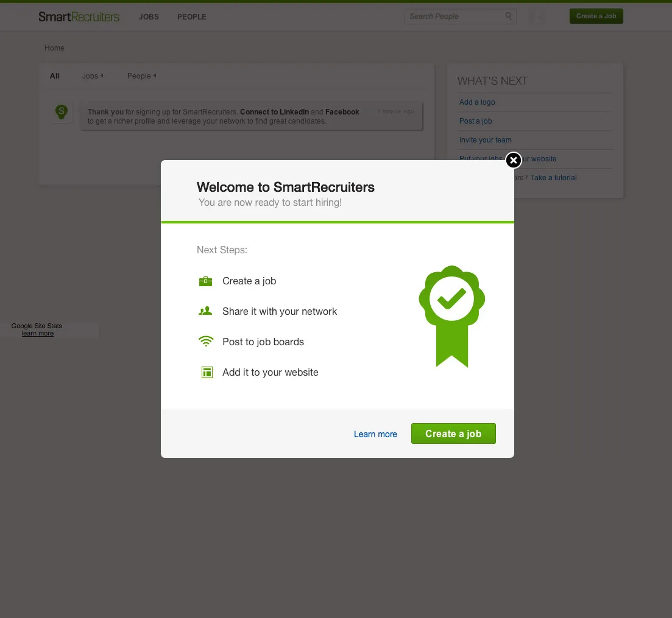The image size is (672, 618).
Task: Click the Home breadcrumb
Action: coord(54,48)
